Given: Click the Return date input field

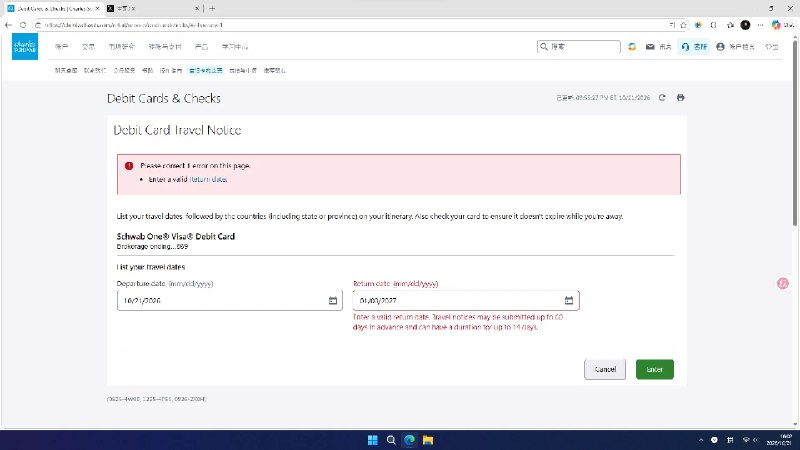Looking at the screenshot, I should pos(466,301).
